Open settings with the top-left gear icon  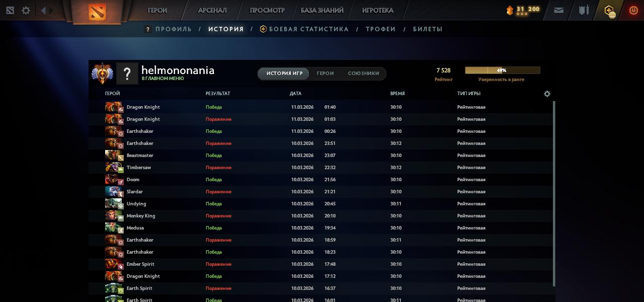coord(26,11)
